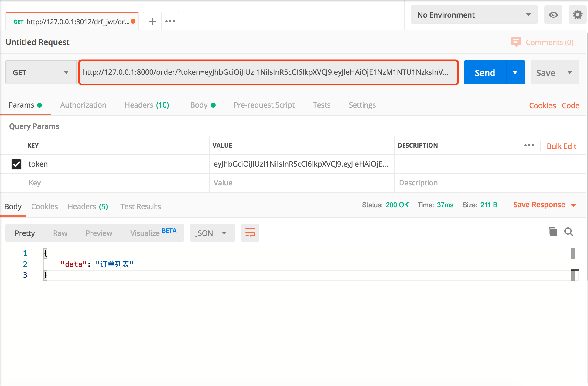Switch response view to Raw
588x386 pixels.
60,233
